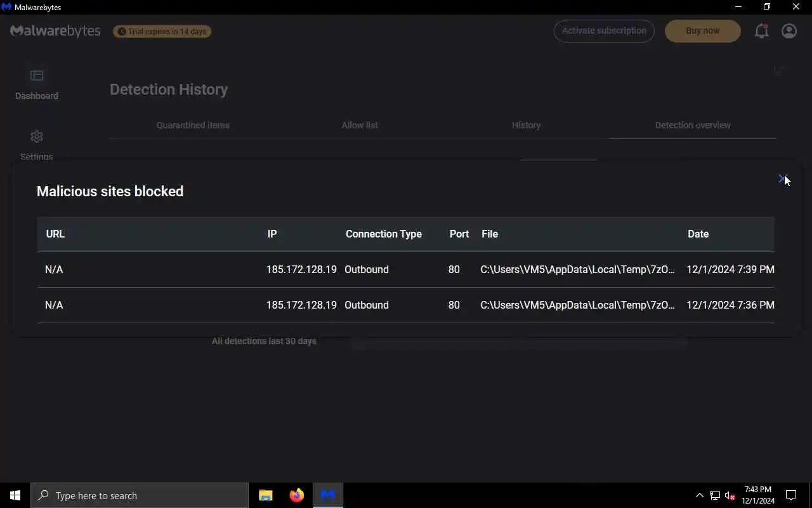812x508 pixels.
Task: Click Outbound in the 7:36 PM row
Action: (367, 305)
